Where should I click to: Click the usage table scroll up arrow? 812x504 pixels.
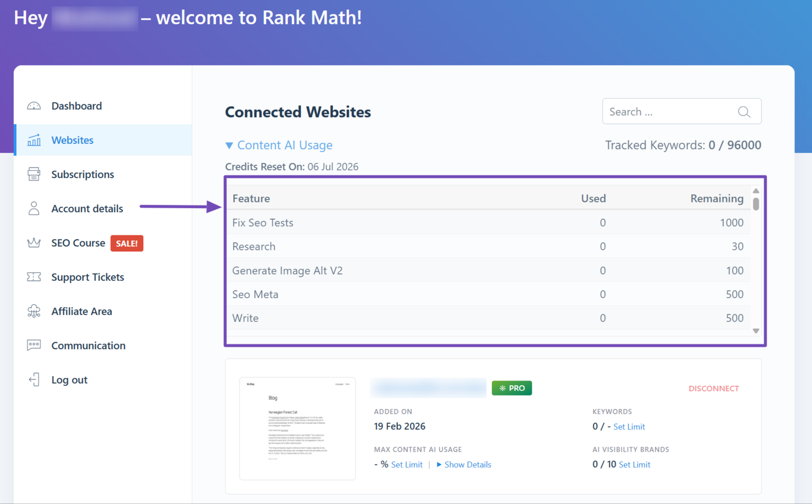point(756,191)
